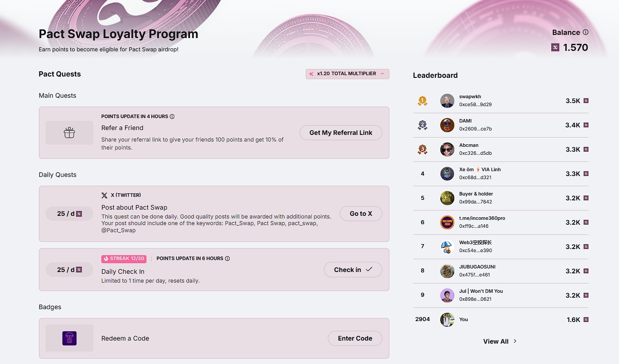Click your own avatar at rank 2904
The image size is (619, 364).
pos(447,319)
